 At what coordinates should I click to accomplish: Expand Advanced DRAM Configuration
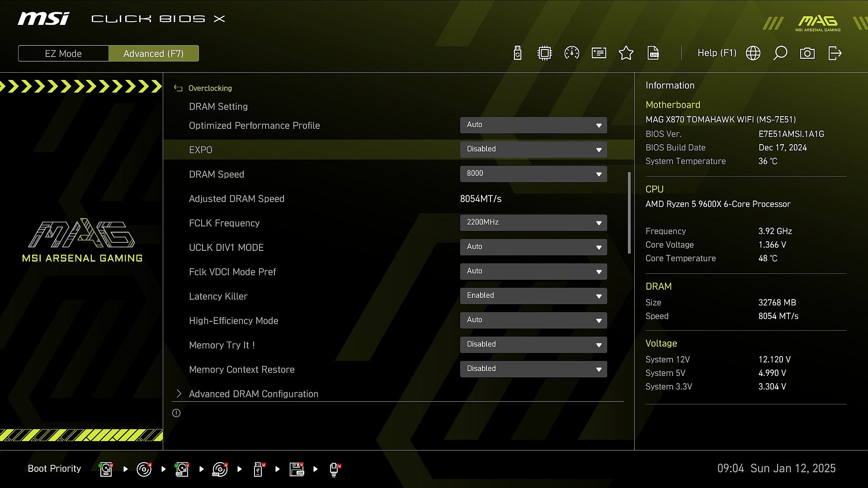point(253,394)
